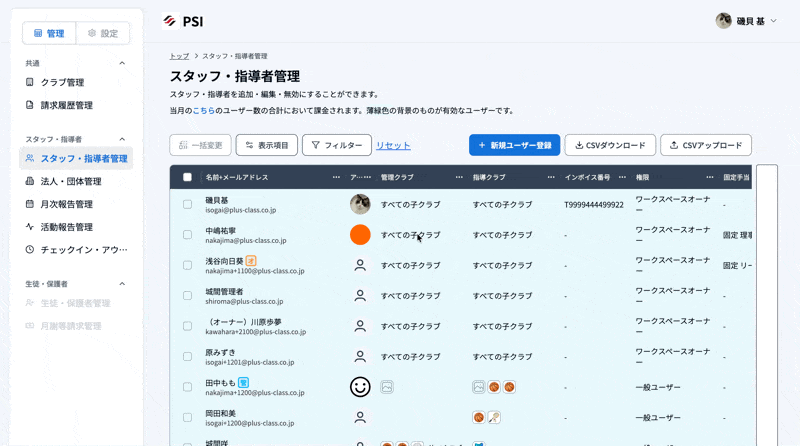The image size is (800, 446).
Task: Click the vertical scrollbar beside table
Action: [767, 305]
